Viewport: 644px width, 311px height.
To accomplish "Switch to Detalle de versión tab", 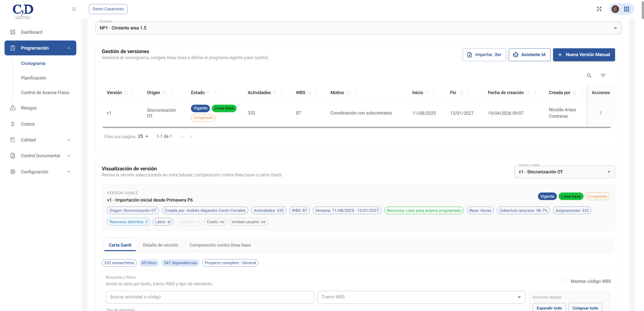I will click(160, 245).
